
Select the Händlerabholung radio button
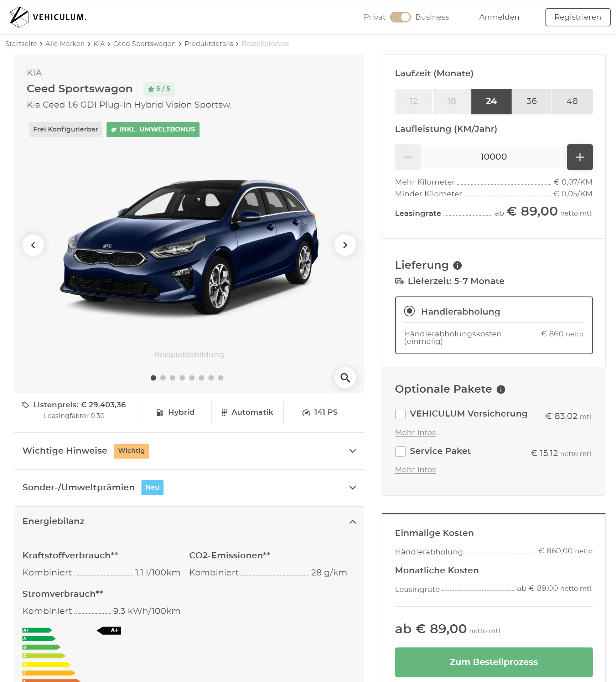click(409, 311)
